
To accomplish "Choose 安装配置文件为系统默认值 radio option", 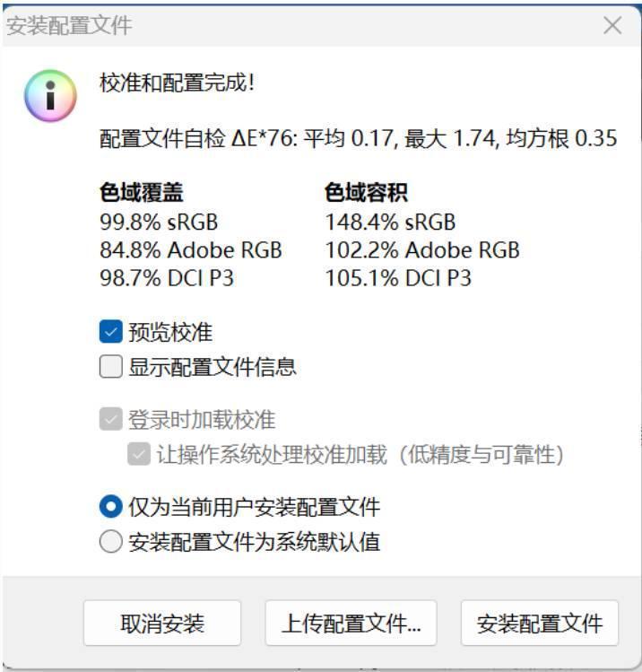I will [111, 542].
